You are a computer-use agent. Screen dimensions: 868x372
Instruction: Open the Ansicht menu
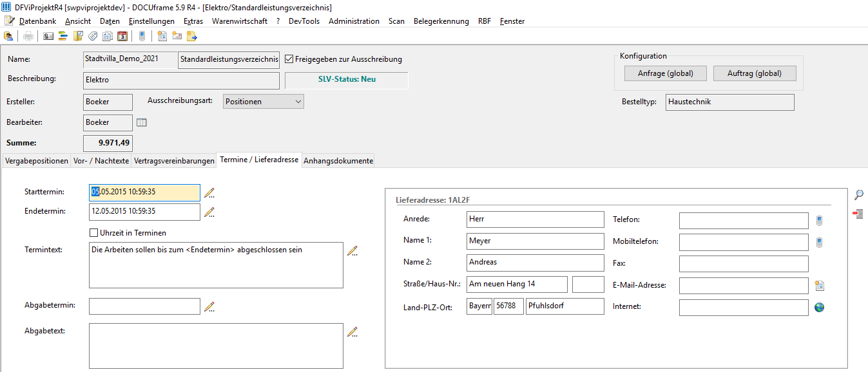coord(78,21)
